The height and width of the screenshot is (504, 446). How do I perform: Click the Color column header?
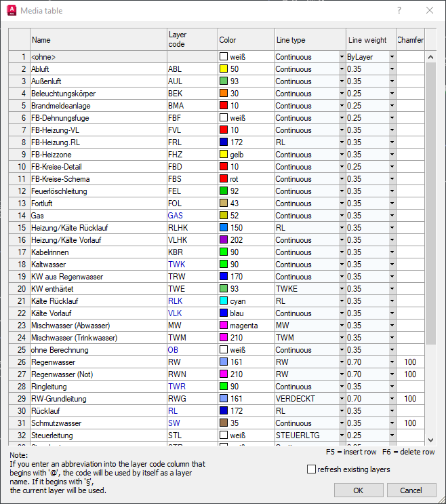(246, 39)
